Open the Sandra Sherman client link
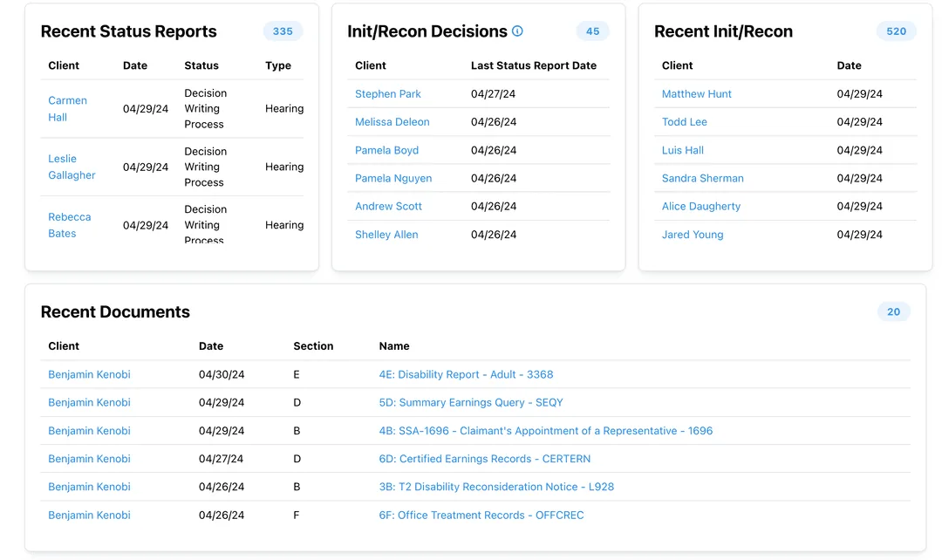The height and width of the screenshot is (560, 942). pos(703,178)
